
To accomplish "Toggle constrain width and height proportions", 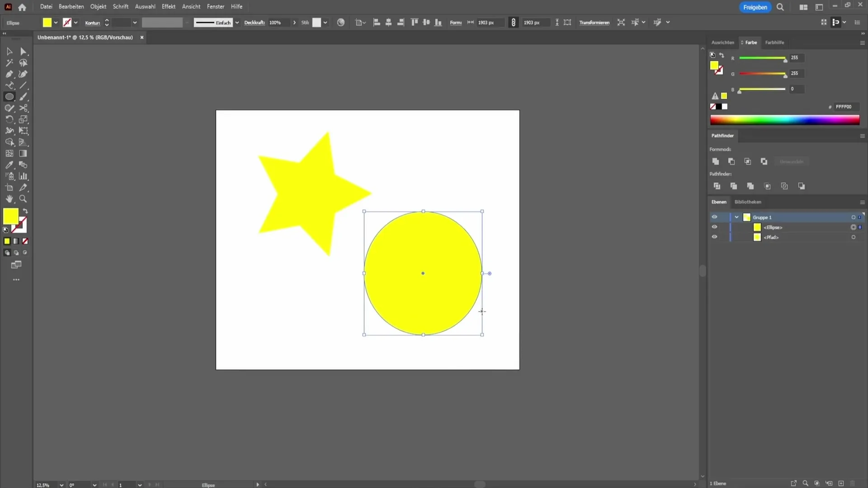I will click(513, 23).
